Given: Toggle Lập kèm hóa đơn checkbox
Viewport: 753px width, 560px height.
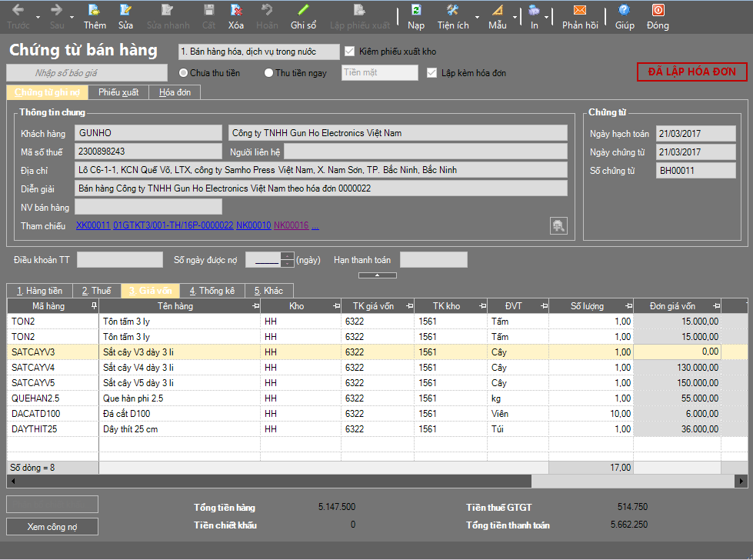Looking at the screenshot, I should [x=432, y=73].
